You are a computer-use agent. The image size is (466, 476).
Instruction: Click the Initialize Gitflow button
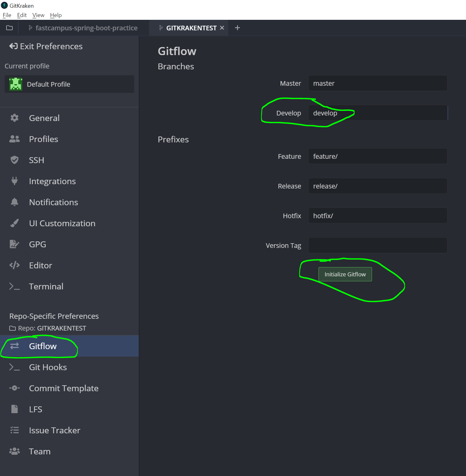click(345, 274)
